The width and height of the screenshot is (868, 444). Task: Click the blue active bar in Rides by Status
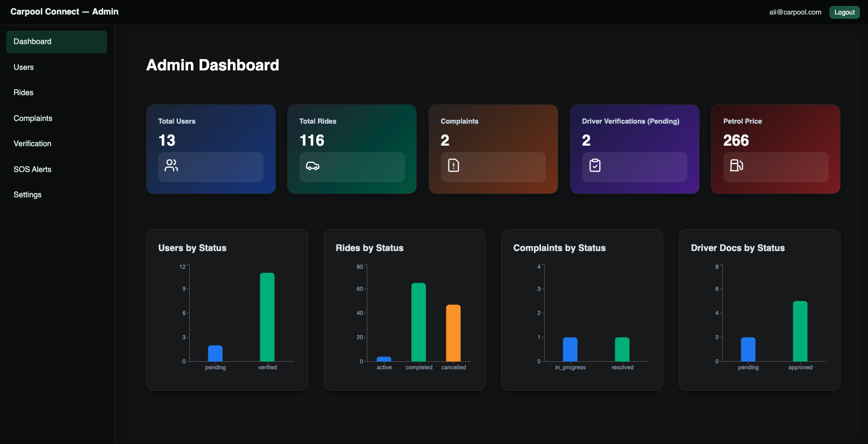384,359
